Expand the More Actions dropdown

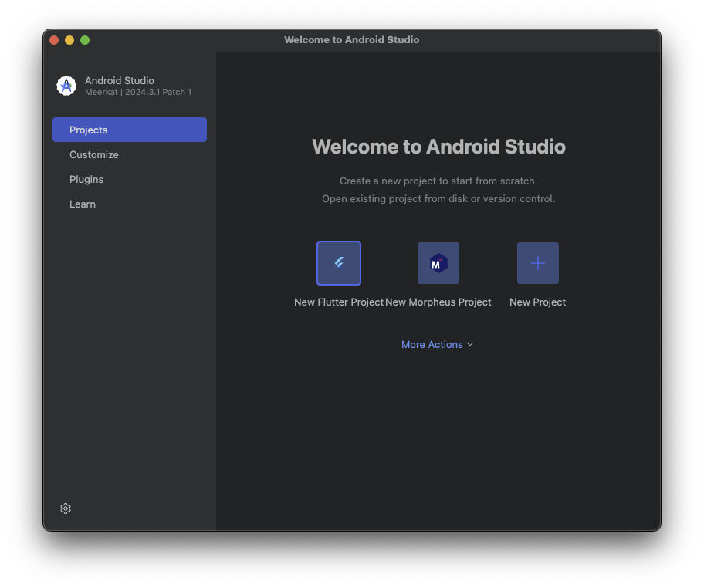(x=438, y=344)
